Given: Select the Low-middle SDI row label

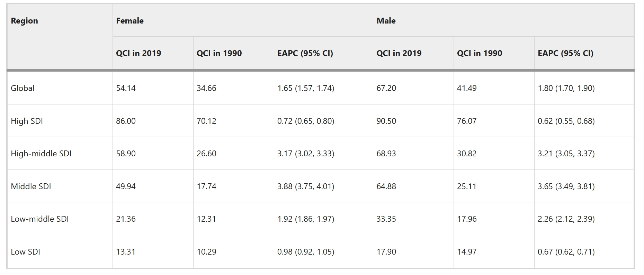Looking at the screenshot, I should tap(39, 219).
